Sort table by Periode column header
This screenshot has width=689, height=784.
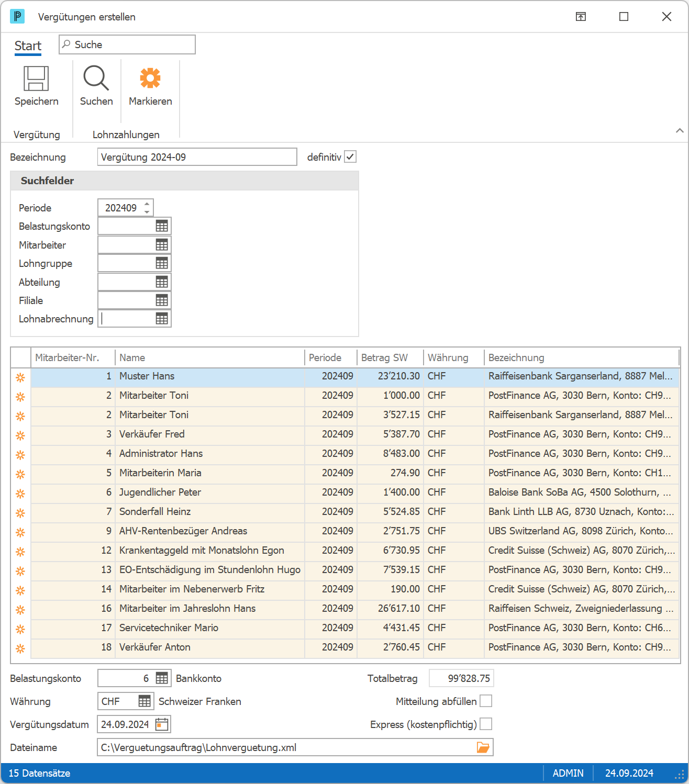pyautogui.click(x=330, y=357)
